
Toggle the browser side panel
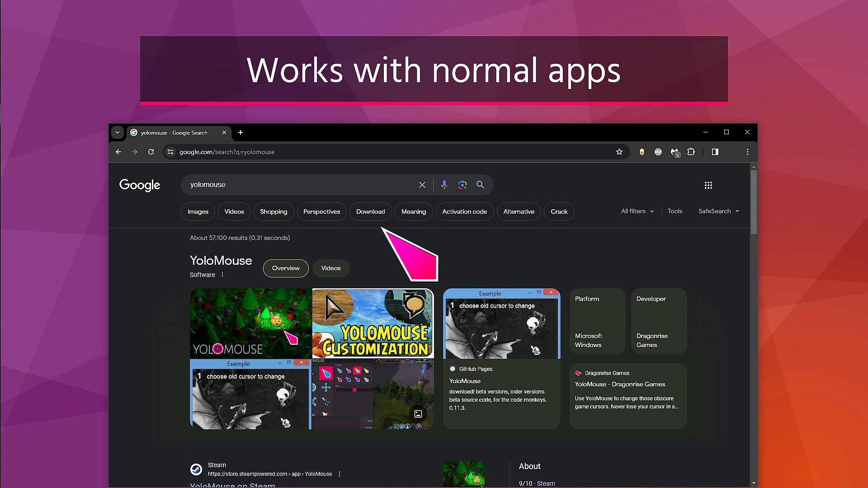click(715, 152)
